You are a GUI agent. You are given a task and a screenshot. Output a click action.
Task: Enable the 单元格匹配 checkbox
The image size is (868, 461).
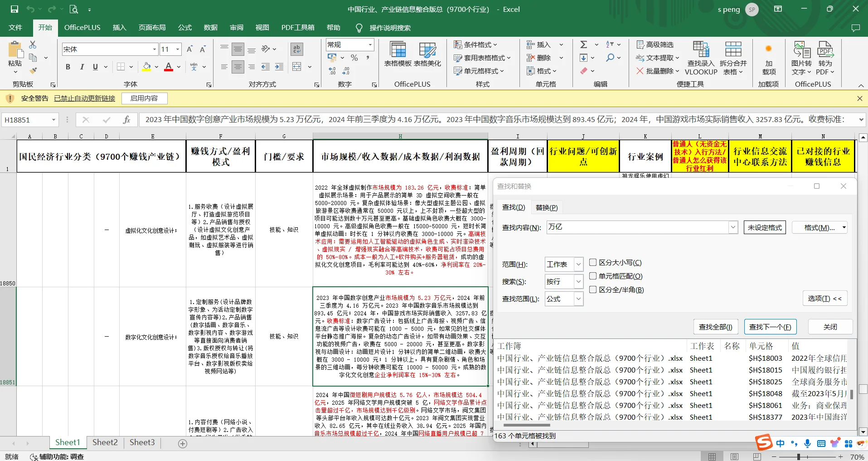tap(593, 276)
